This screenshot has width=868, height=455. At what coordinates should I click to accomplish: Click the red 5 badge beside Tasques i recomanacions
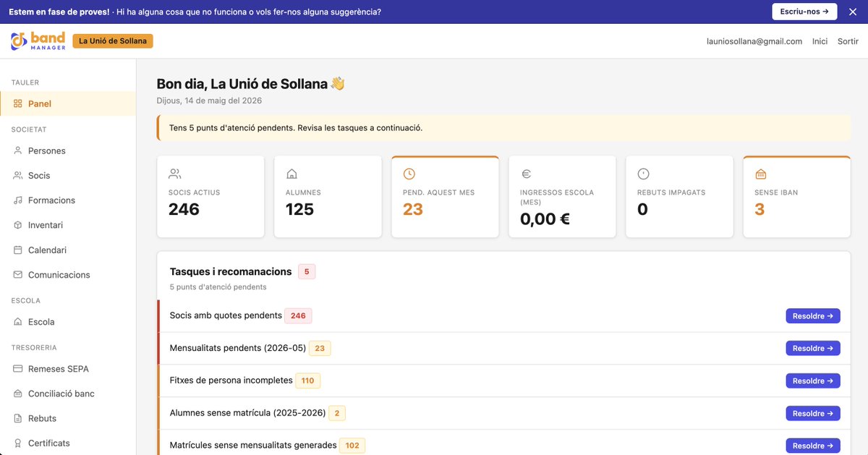(307, 272)
